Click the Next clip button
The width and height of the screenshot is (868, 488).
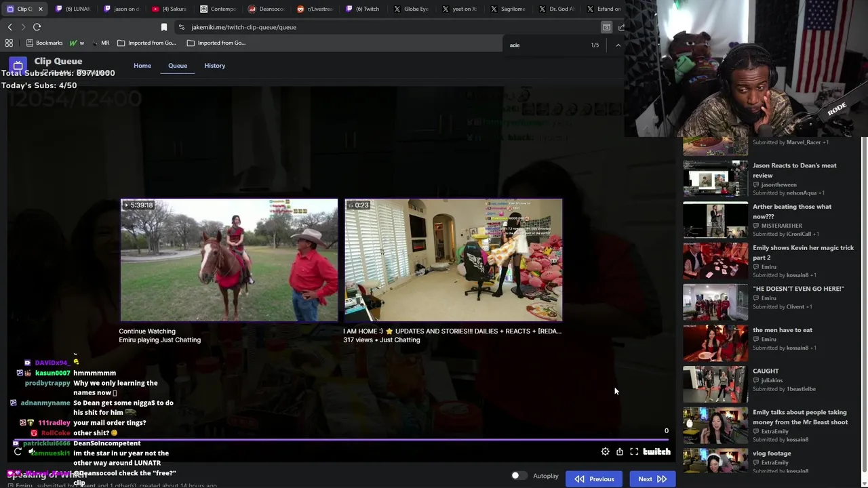(x=652, y=479)
